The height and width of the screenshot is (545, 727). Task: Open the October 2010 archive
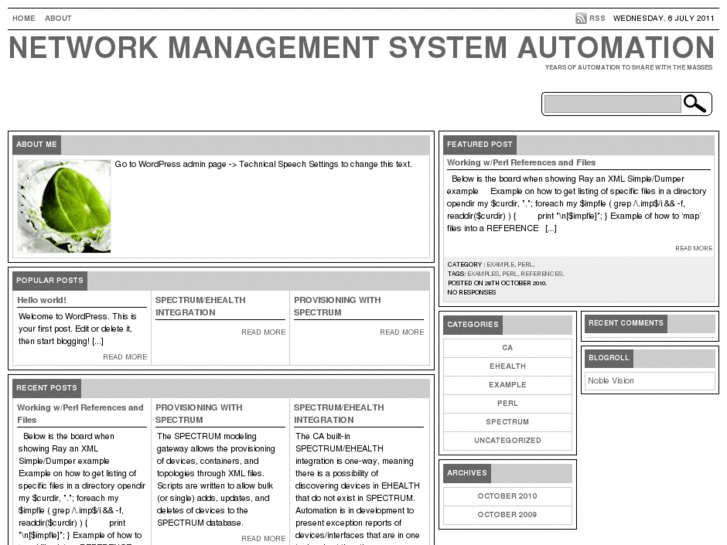(x=507, y=496)
